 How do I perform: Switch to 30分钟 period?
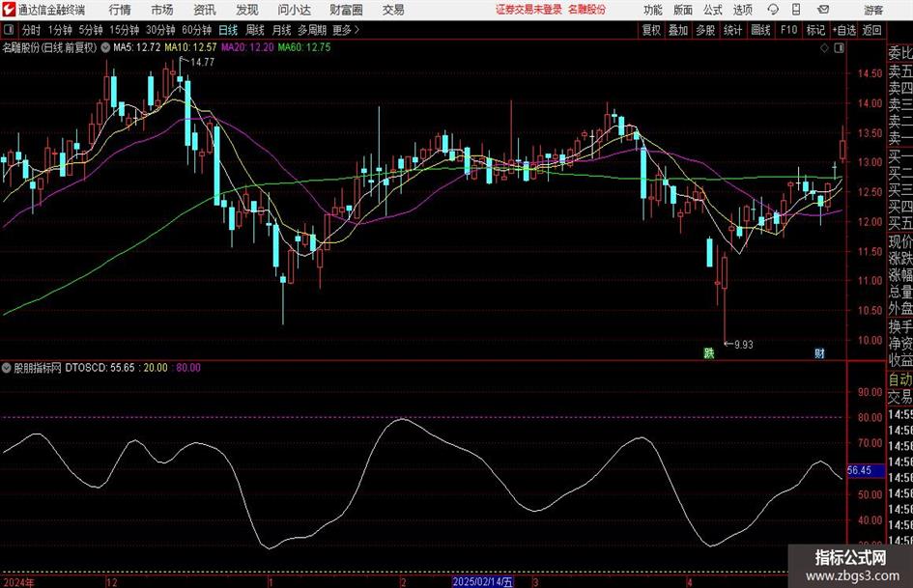tap(160, 30)
